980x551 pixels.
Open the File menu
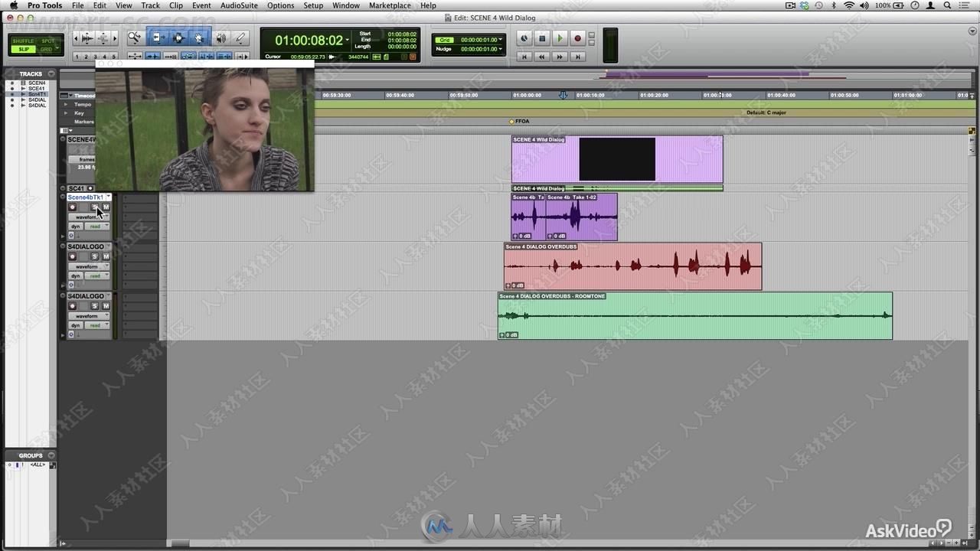(78, 5)
